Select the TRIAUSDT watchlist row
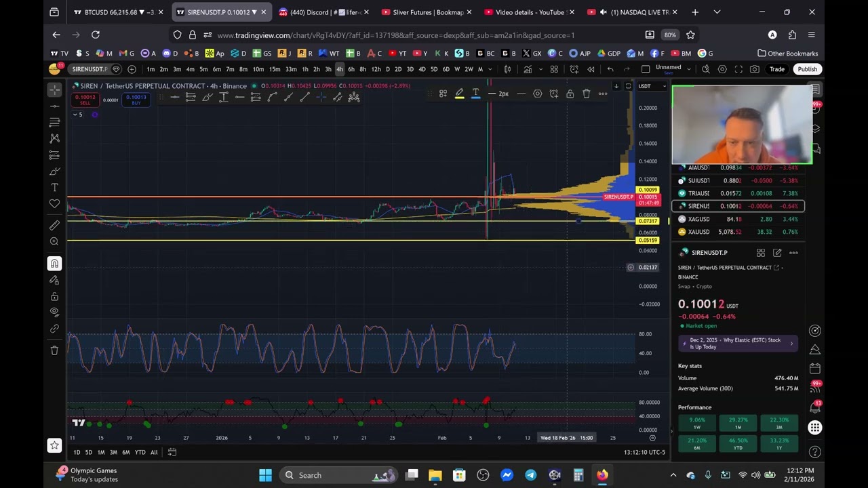This screenshot has height=488, width=868. [738, 193]
